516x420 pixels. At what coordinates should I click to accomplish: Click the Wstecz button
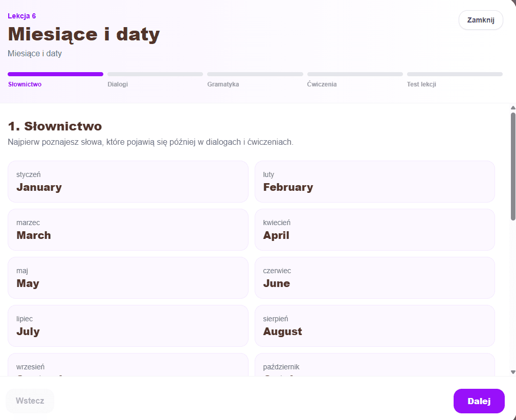tap(30, 401)
